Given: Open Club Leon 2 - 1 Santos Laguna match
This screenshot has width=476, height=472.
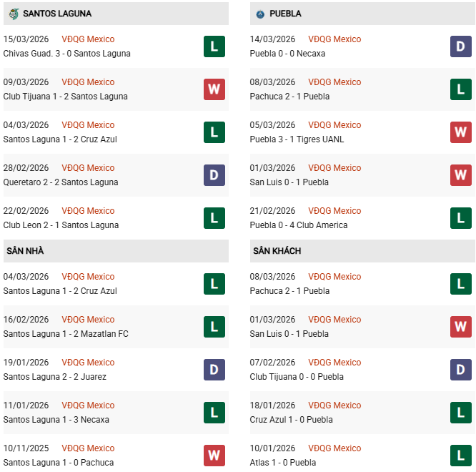Looking at the screenshot, I should 61,225.
